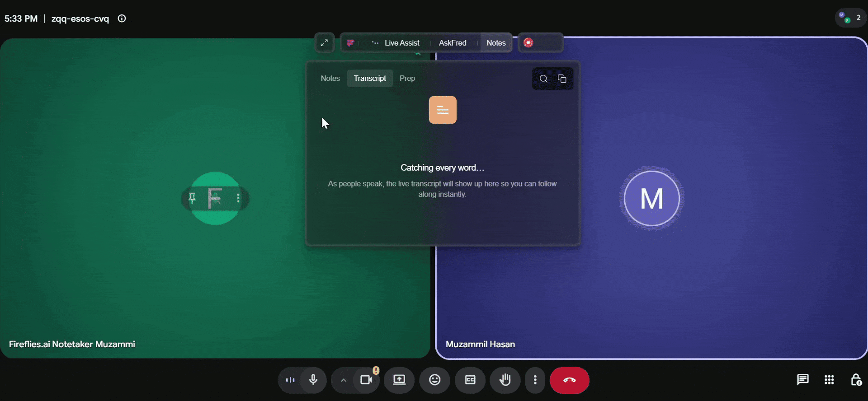Click the Fireflies.ai Notetaker Muzammi name label

(x=72, y=344)
